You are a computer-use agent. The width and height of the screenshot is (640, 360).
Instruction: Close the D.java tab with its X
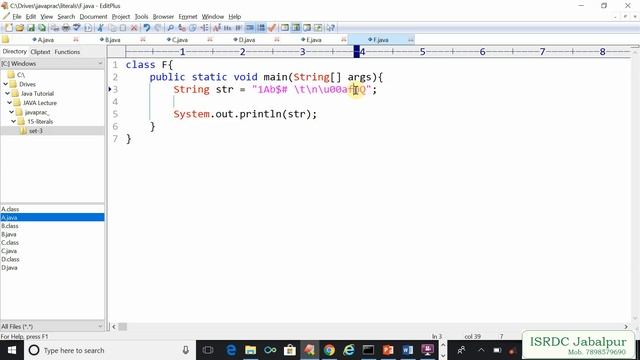tap(277, 40)
